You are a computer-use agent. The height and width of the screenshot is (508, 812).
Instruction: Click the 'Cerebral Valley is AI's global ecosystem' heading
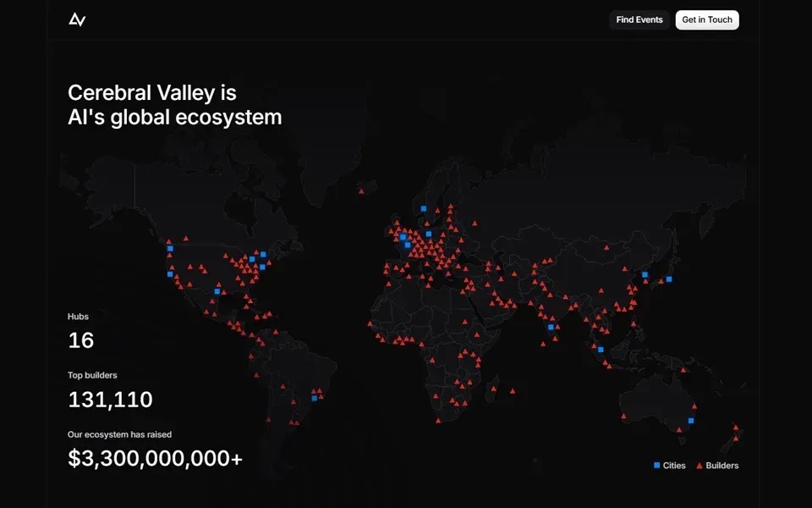pos(175,105)
